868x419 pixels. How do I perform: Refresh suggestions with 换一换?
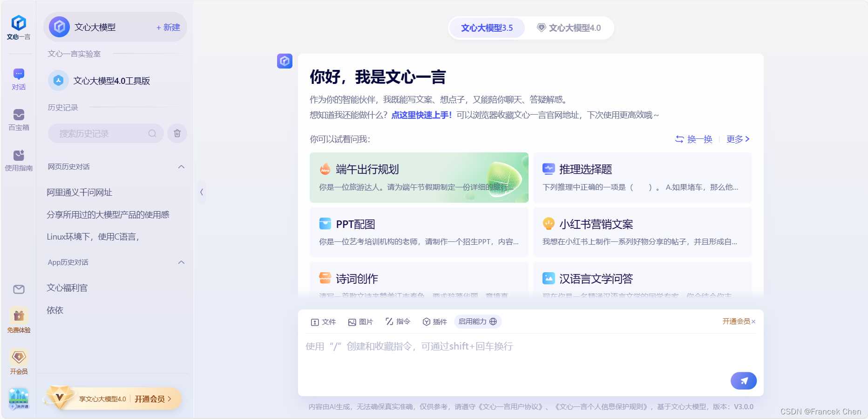tap(693, 139)
